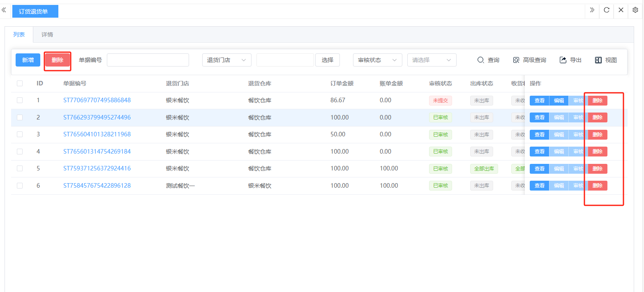The height and width of the screenshot is (292, 644).
Task: Switch to the 详情 tab
Action: coord(47,34)
